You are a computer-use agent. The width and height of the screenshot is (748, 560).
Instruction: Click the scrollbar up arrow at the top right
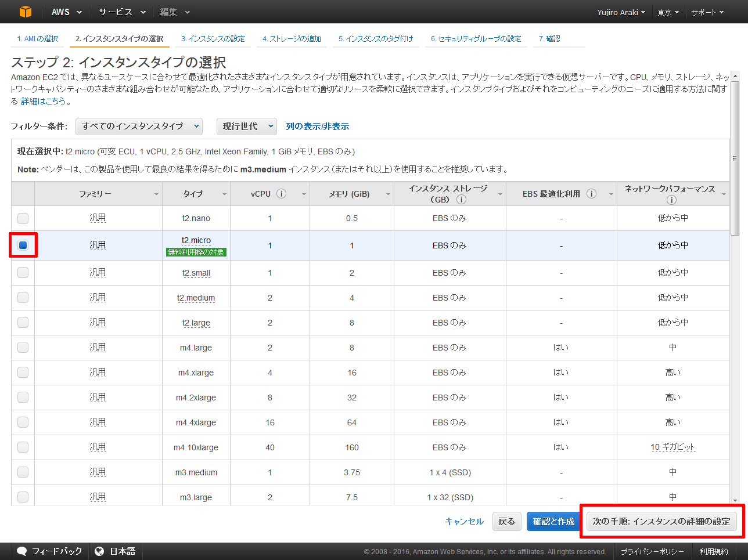tap(735, 76)
